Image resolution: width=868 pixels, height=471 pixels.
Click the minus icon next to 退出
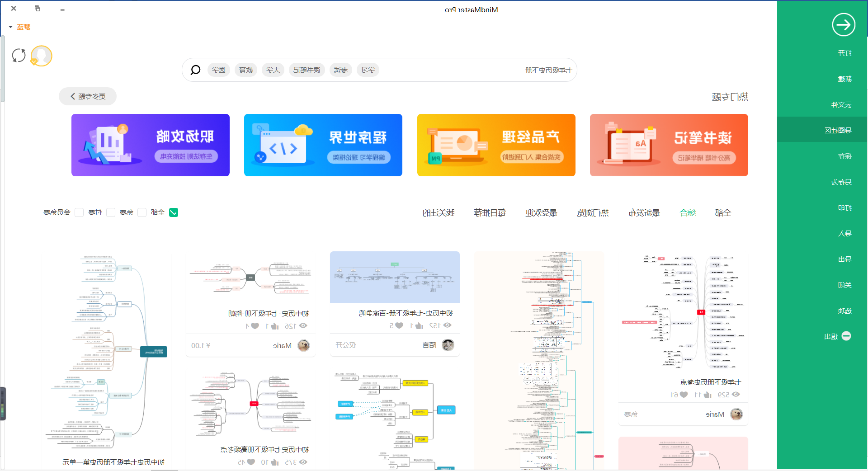[846, 336]
